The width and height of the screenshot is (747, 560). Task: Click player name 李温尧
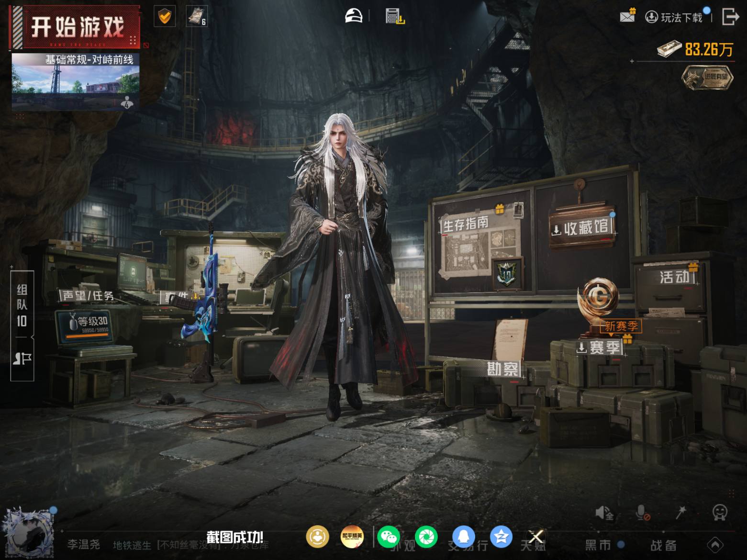tap(84, 545)
